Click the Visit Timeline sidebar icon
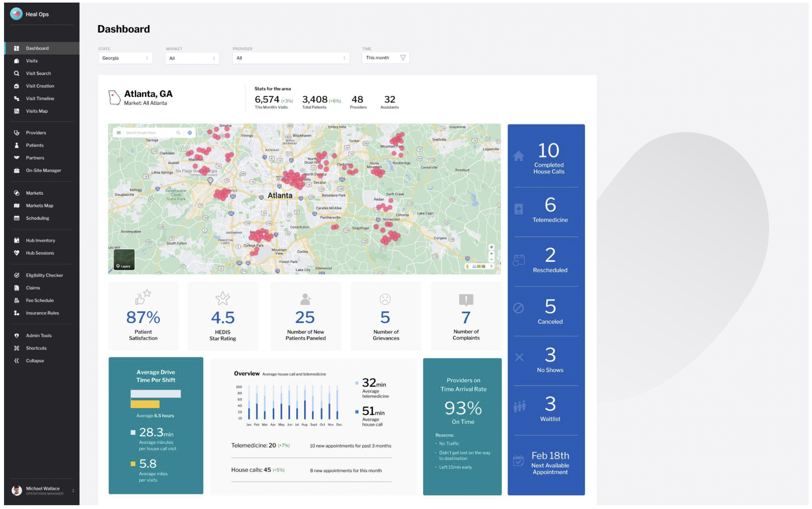The height and width of the screenshot is (509, 812). click(17, 99)
